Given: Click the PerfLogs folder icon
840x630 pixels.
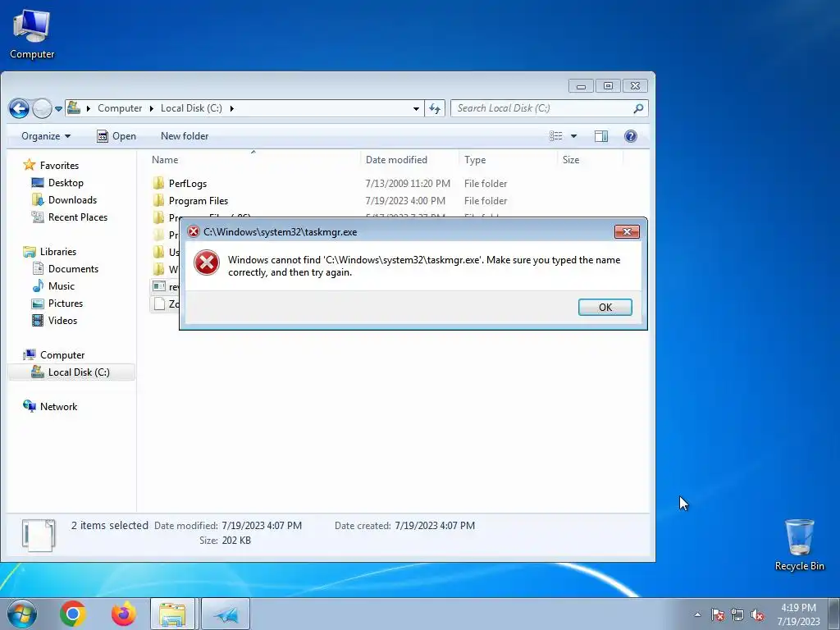Looking at the screenshot, I should coord(158,183).
